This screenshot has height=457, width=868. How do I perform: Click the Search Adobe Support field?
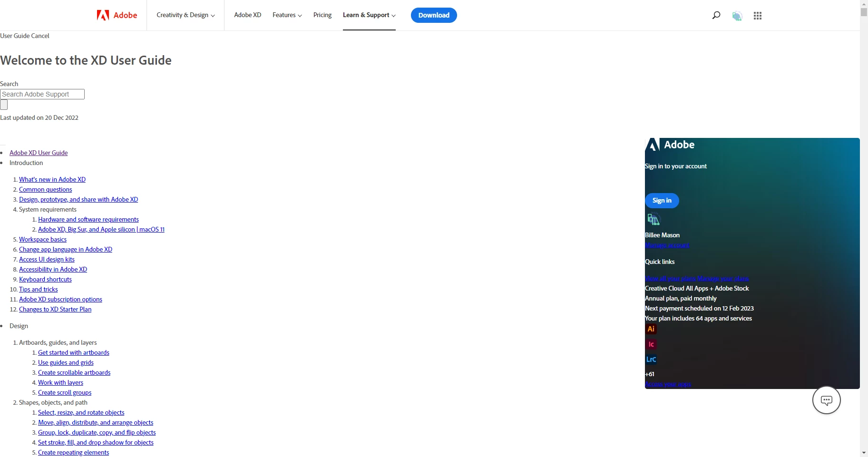tap(42, 94)
